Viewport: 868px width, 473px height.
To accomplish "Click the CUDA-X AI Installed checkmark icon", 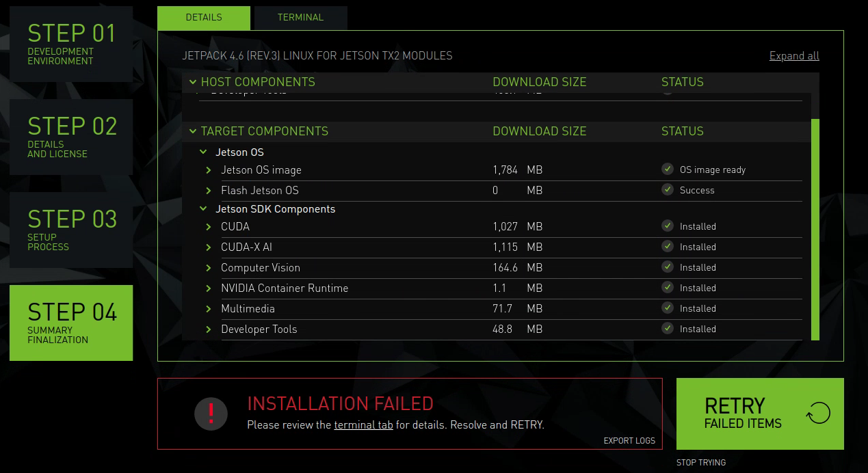I will coord(668,247).
